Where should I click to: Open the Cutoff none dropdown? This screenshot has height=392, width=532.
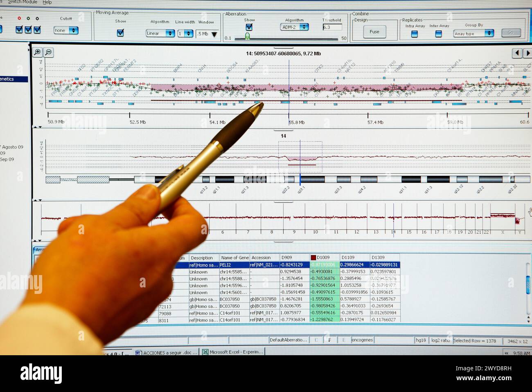pyautogui.click(x=66, y=30)
